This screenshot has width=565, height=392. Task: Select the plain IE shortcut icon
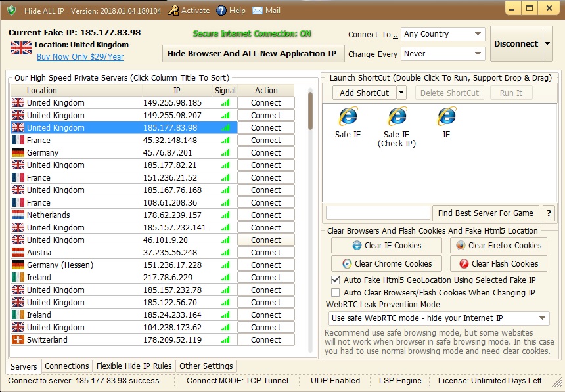(447, 116)
